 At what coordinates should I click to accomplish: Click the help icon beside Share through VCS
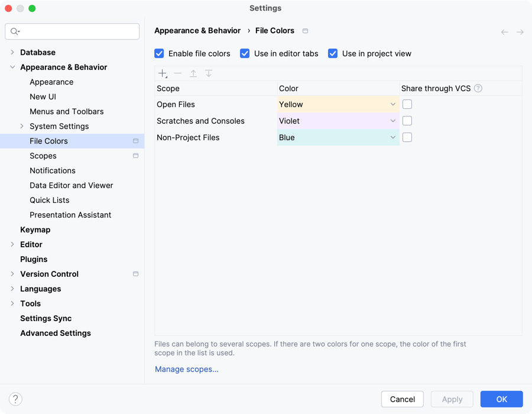478,88
